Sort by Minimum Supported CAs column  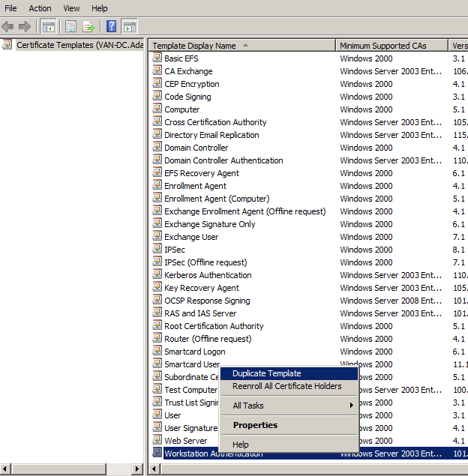382,46
